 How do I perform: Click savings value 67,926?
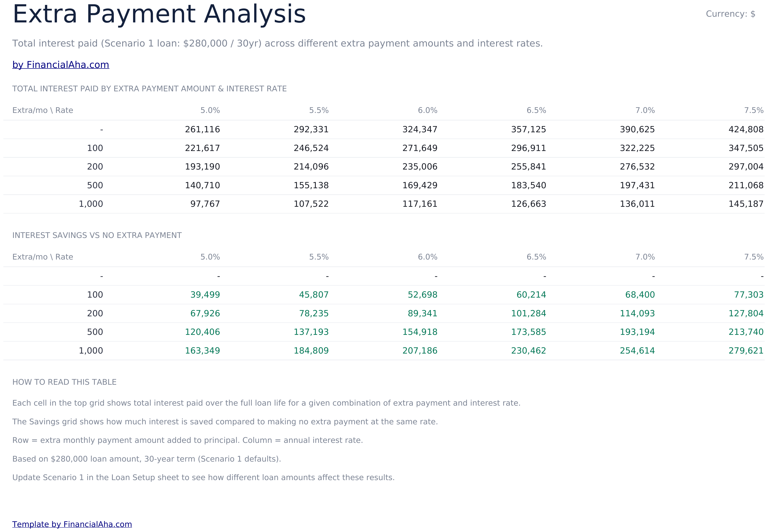(205, 313)
